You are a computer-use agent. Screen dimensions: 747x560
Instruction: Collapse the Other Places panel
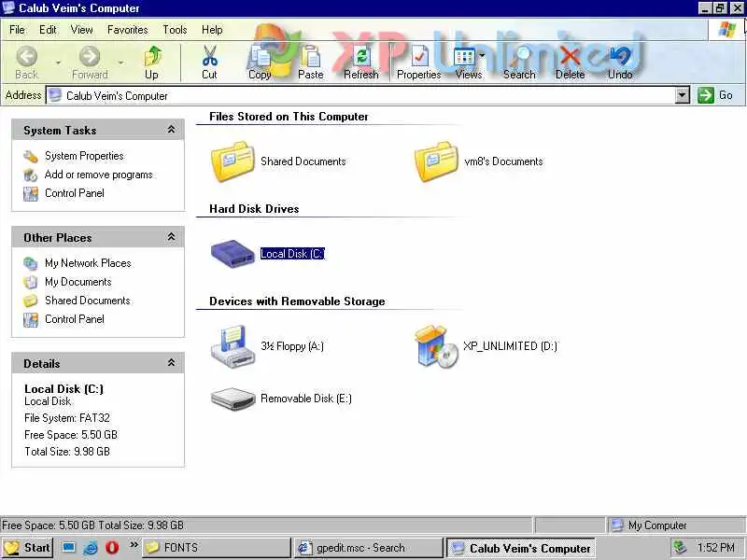point(171,237)
